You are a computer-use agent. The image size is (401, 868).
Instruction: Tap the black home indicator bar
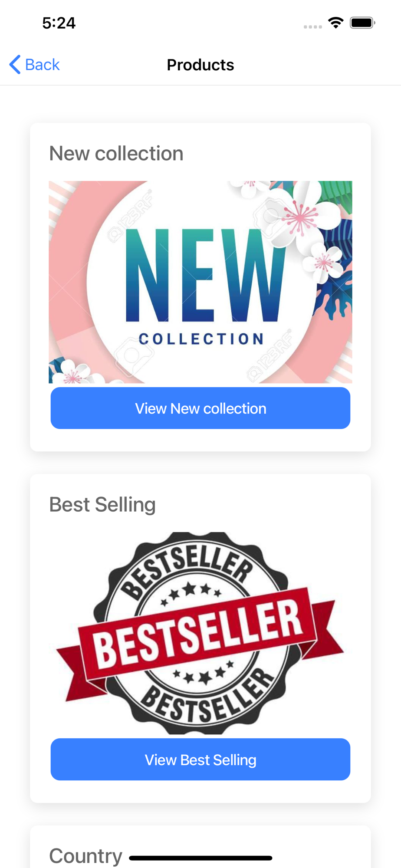tap(200, 858)
